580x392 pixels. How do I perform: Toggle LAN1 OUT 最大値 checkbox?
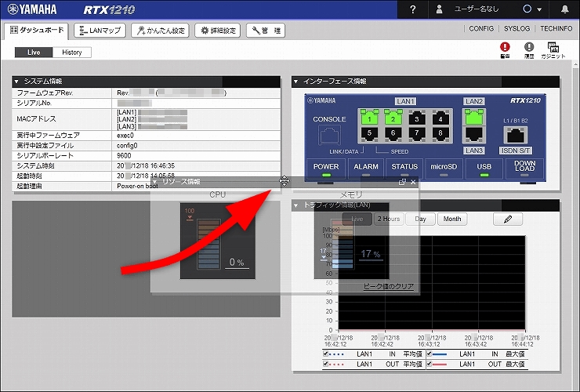429,364
